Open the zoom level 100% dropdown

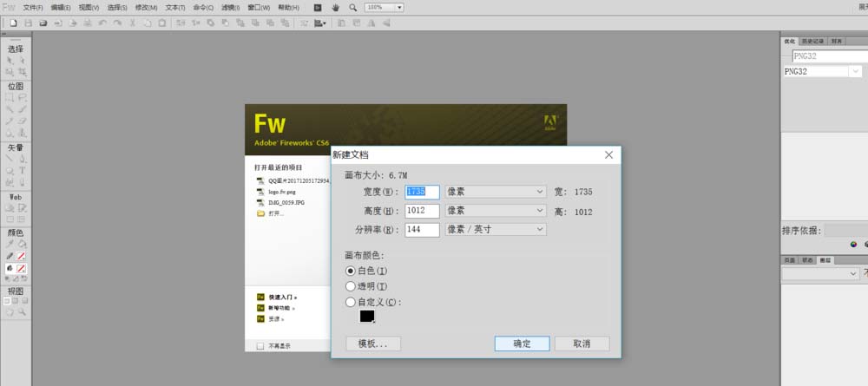coord(385,8)
